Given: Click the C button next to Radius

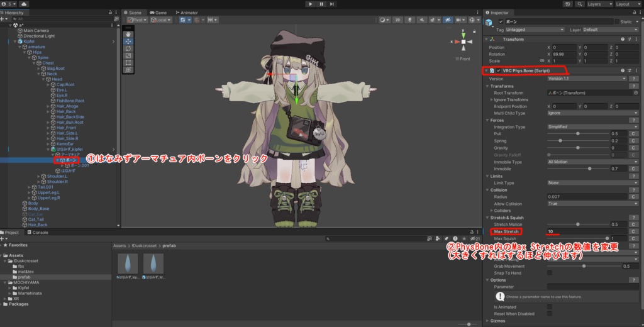Looking at the screenshot, I should pos(633,197).
